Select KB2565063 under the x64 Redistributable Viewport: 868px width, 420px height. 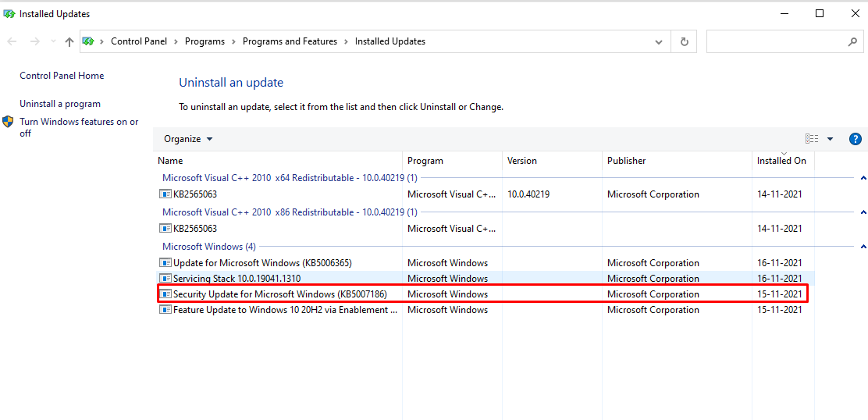(195, 194)
